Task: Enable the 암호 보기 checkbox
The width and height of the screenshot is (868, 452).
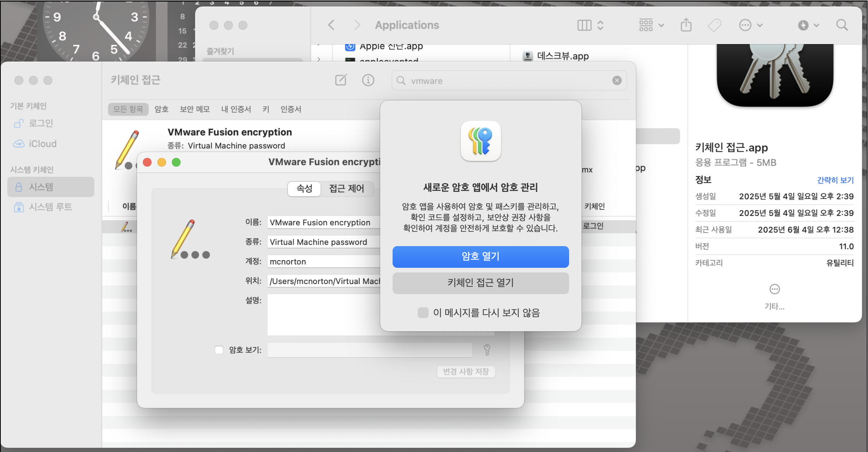Action: [219, 350]
